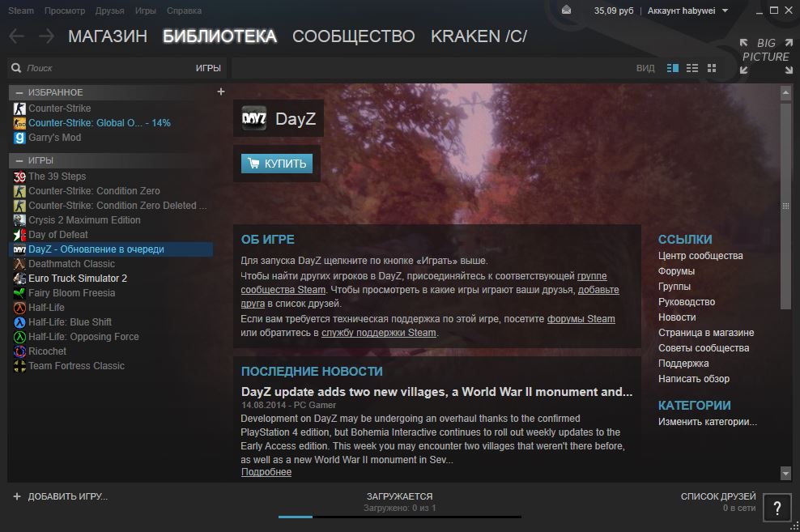Launch Big Picture mode

(x=766, y=56)
